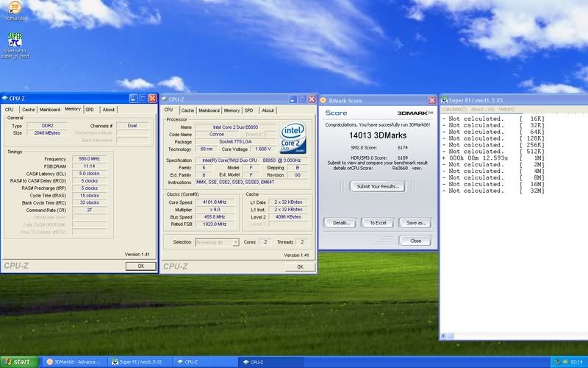Open the Start menu
Image resolution: width=588 pixels, height=368 pixels.
click(19, 362)
